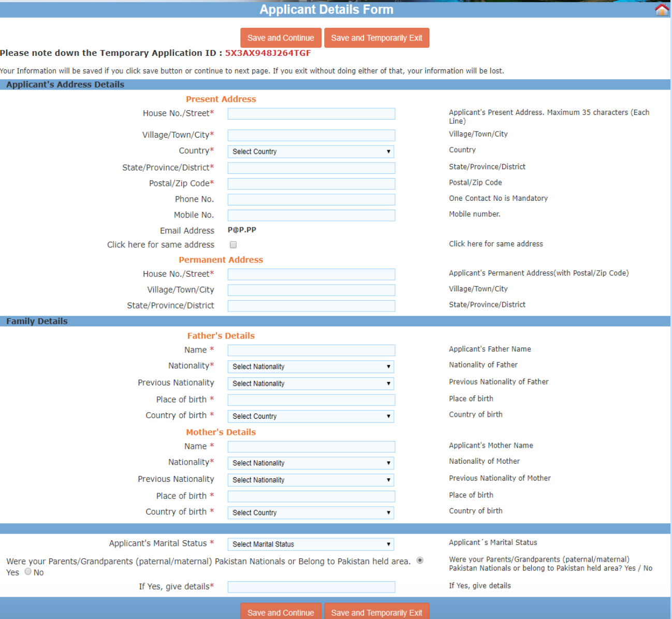Viewport: 672px width, 619px height.
Task: Click the bottom 'Save and Temporarily Exit' button
Action: [376, 612]
